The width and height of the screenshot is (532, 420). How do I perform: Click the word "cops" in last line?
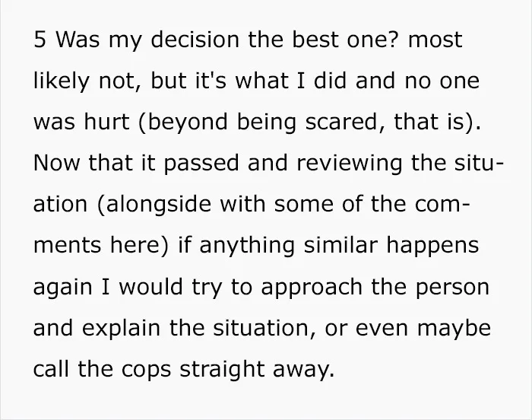146,370
